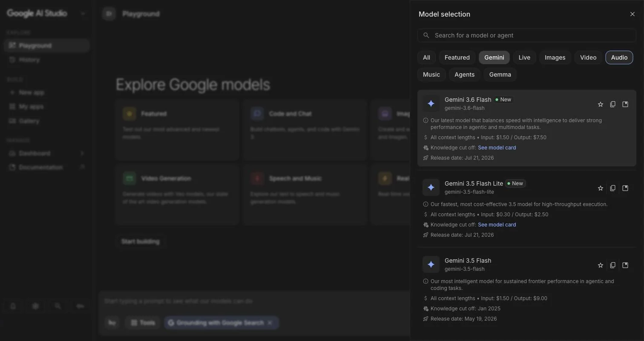Switch to the Live filter tab
The image size is (644, 341).
[524, 57]
